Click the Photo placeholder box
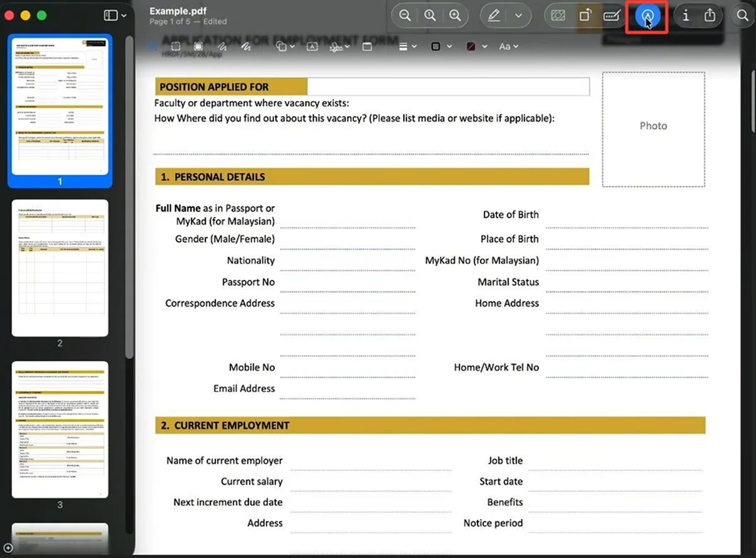Viewport: 756px width, 558px height. [653, 129]
